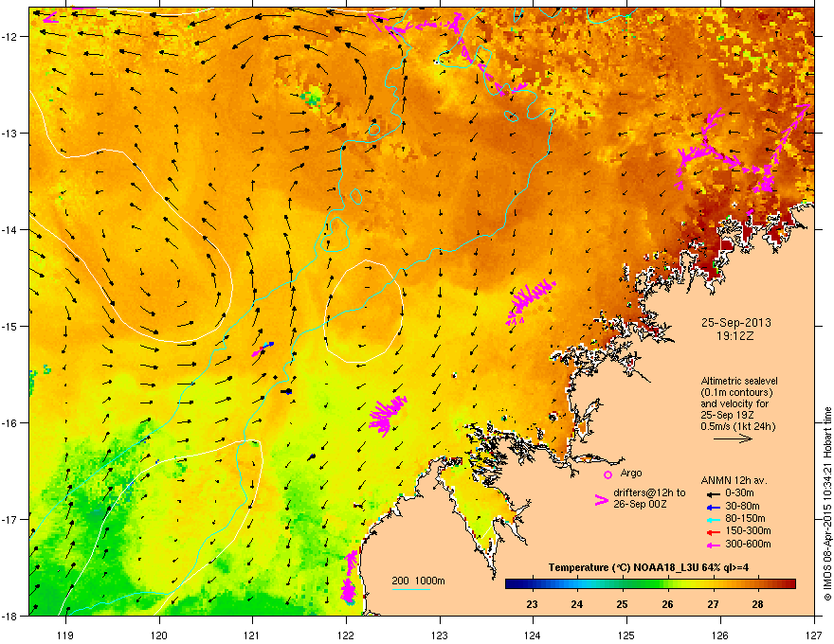Click the magenta drifter cluster near 124°E 14.7°S

coord(530,302)
